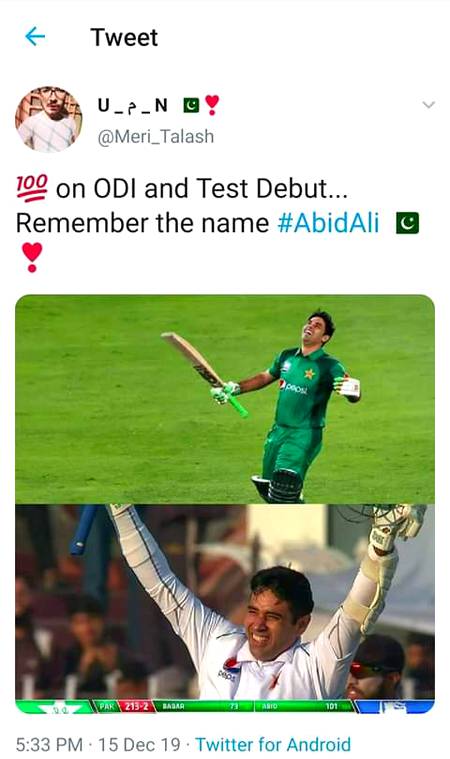View the white jersey Test celebration photo
Screen dimensions: 450x759
click(x=225, y=609)
